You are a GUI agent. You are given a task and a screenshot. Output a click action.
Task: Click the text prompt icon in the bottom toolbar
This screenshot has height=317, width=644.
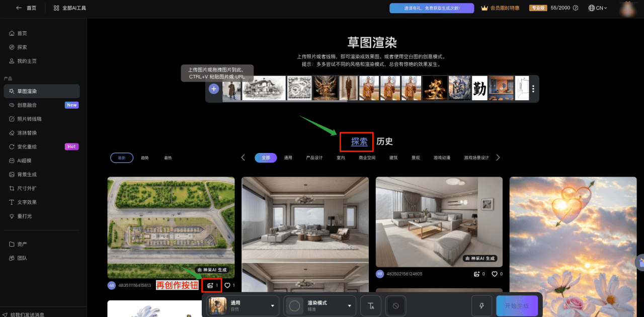[x=371, y=306]
